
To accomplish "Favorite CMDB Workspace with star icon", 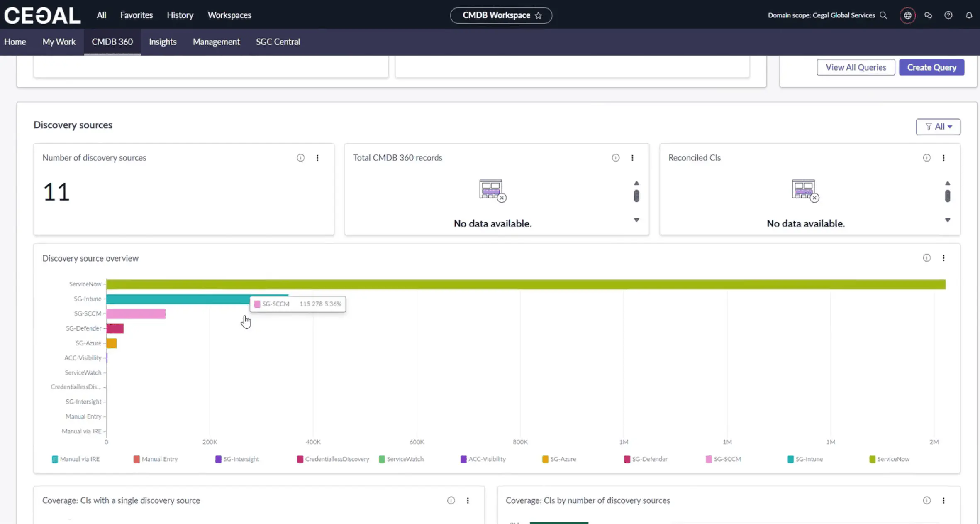I will (x=538, y=15).
